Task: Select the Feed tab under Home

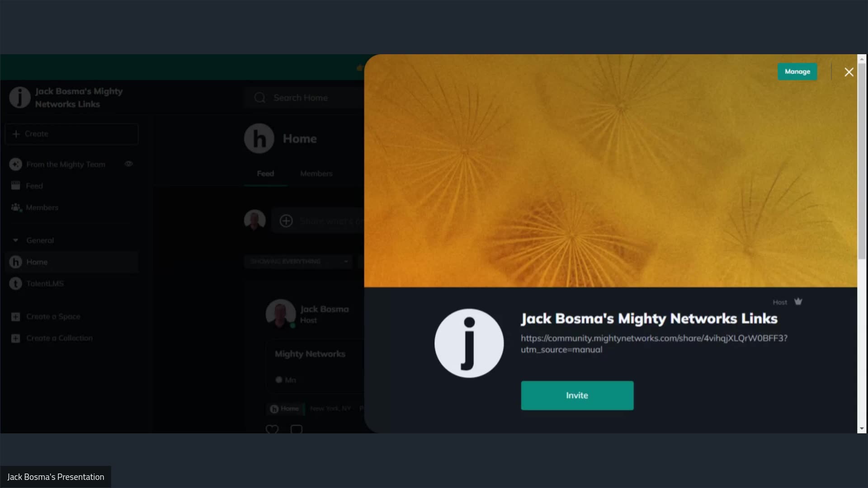Action: 265,173
